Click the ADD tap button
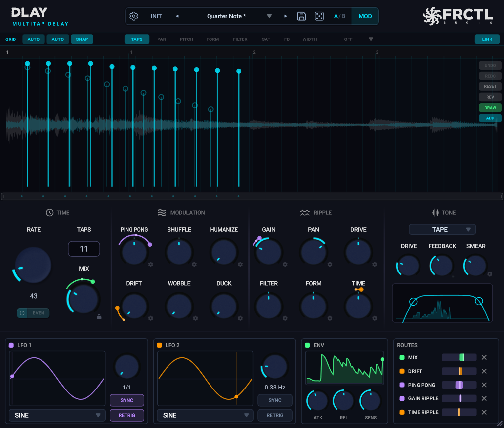The image size is (504, 428). pos(490,118)
